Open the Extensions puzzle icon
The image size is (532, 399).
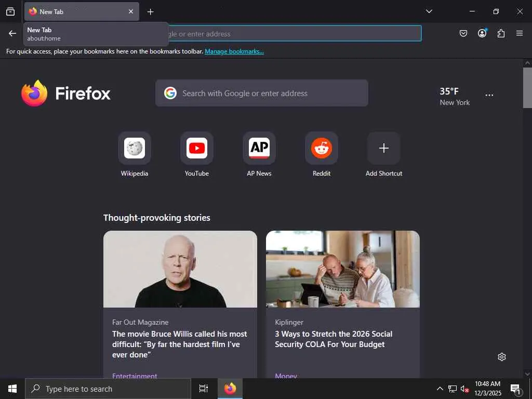(501, 33)
